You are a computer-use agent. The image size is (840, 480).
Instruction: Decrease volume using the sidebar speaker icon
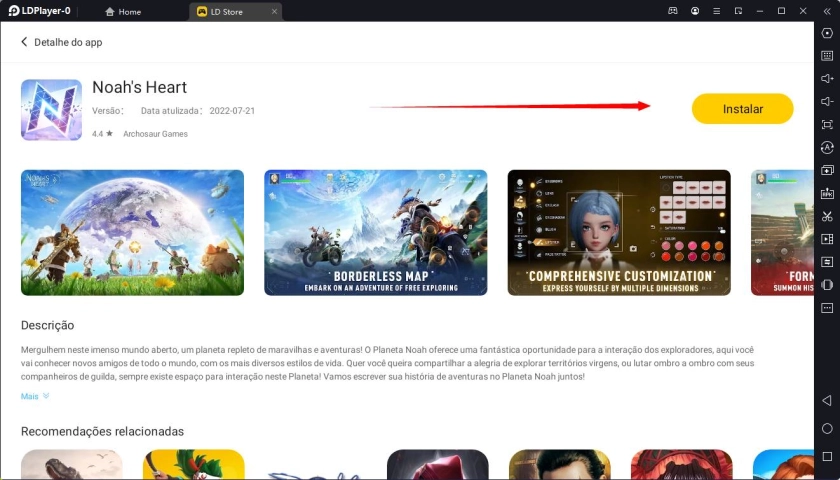coord(827,102)
